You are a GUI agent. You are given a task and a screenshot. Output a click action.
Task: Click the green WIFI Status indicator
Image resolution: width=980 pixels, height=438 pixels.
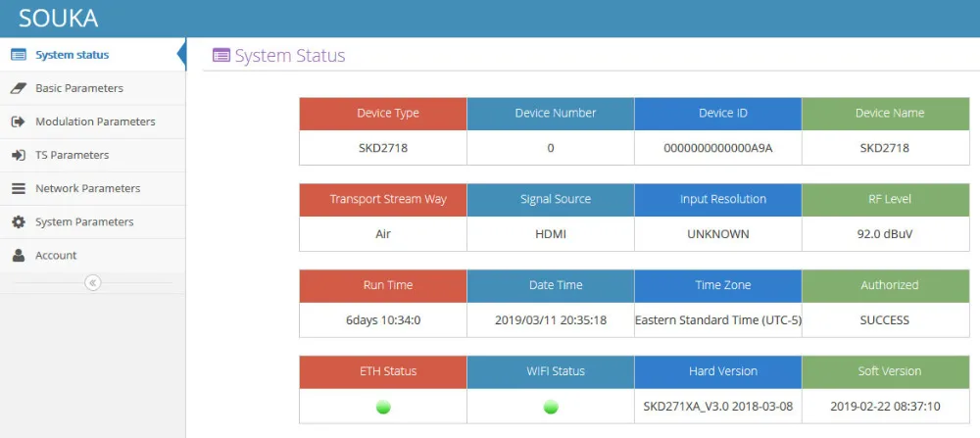[x=551, y=407]
